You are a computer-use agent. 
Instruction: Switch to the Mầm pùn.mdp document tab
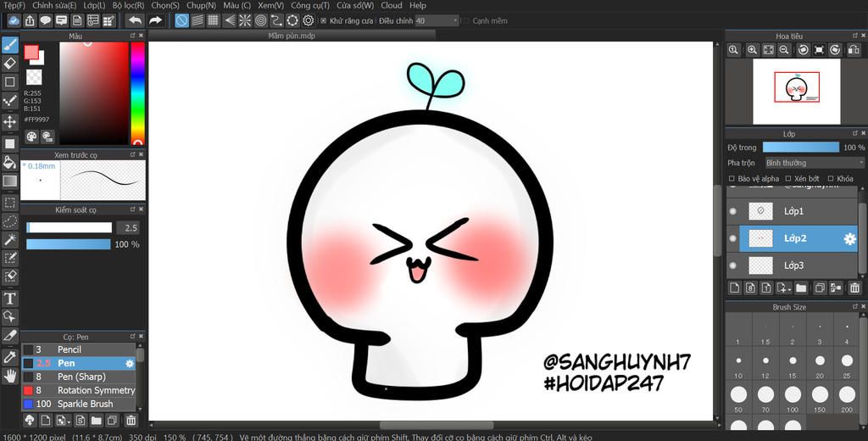coord(292,36)
